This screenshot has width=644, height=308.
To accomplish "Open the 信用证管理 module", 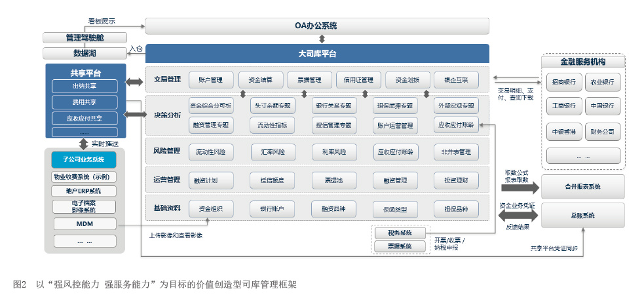I will (x=358, y=80).
